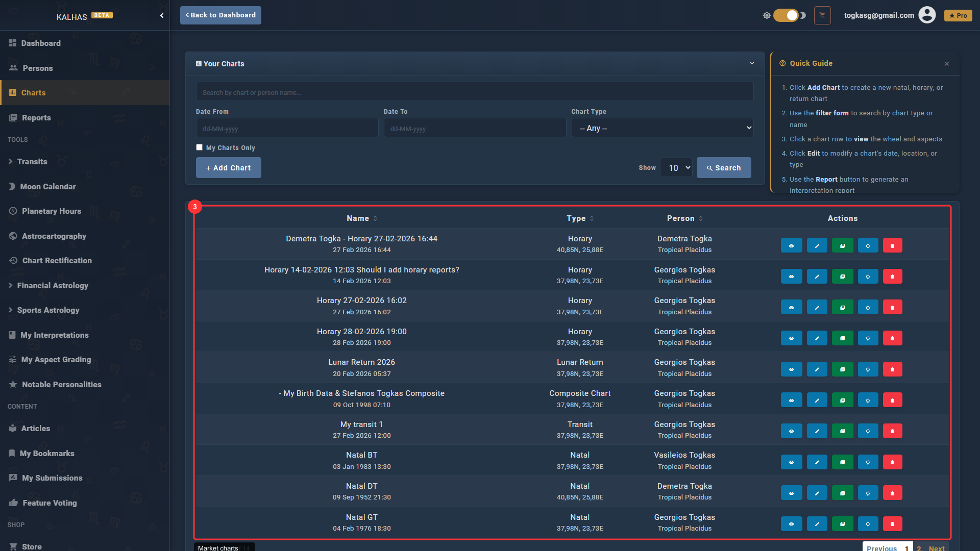
Task: Open the user profile avatar
Action: (x=927, y=15)
